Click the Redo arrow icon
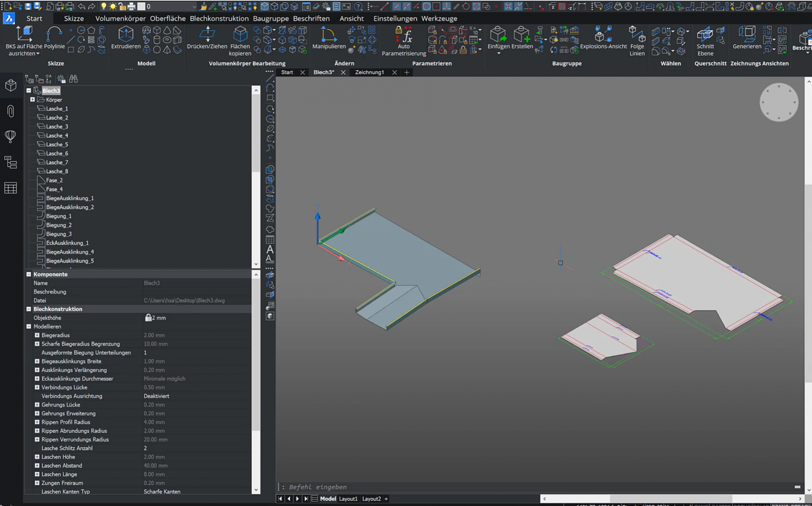 (x=91, y=6)
